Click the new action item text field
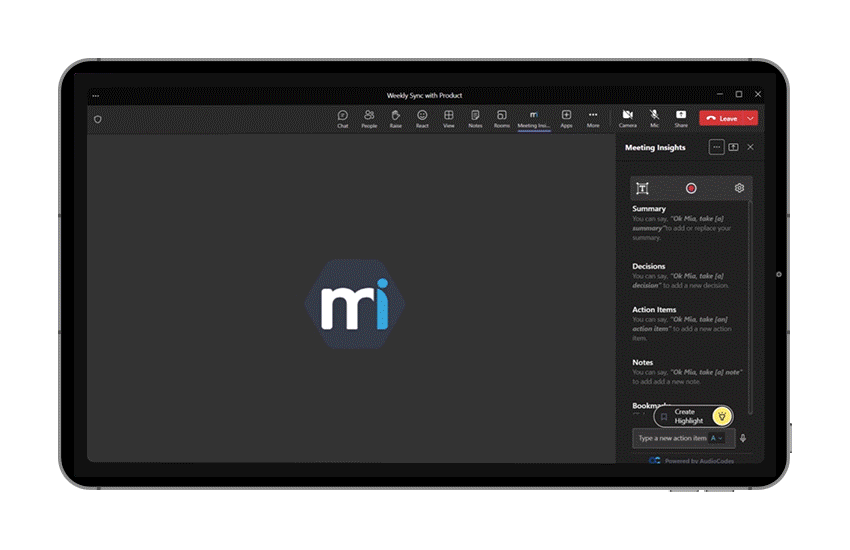 click(x=672, y=438)
